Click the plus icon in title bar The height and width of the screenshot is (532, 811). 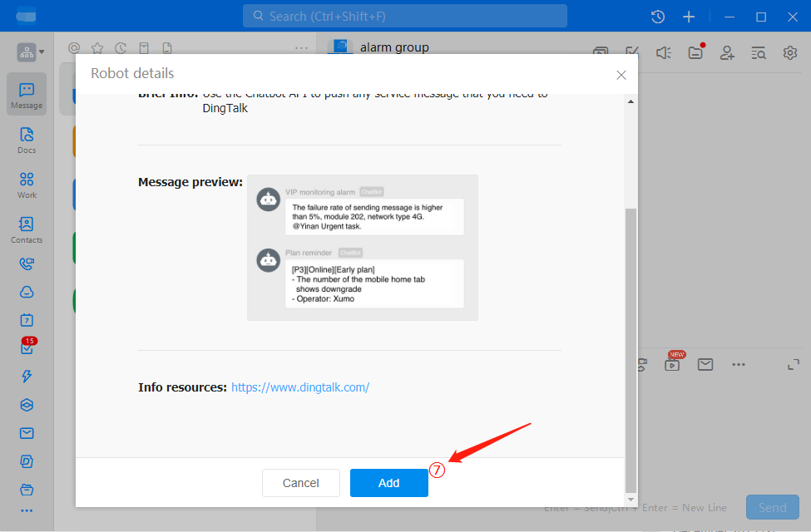pos(689,17)
